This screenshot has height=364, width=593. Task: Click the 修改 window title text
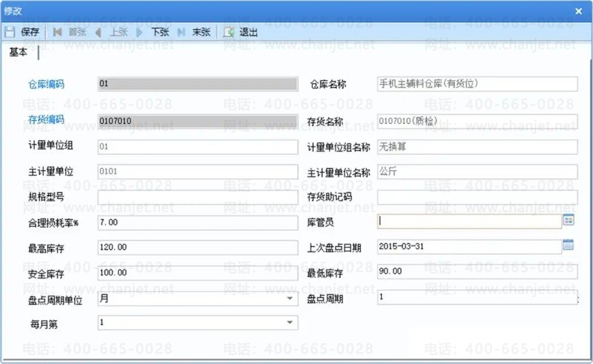(13, 11)
